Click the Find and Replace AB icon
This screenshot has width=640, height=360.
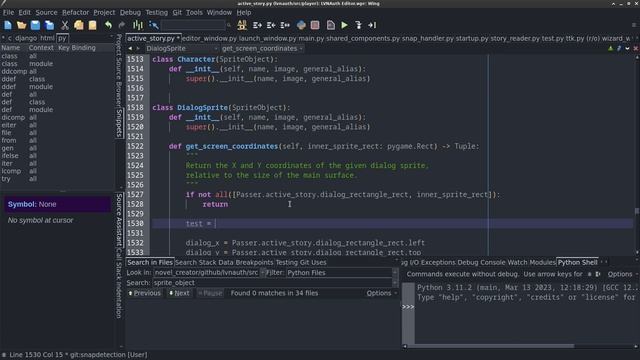click(242, 25)
